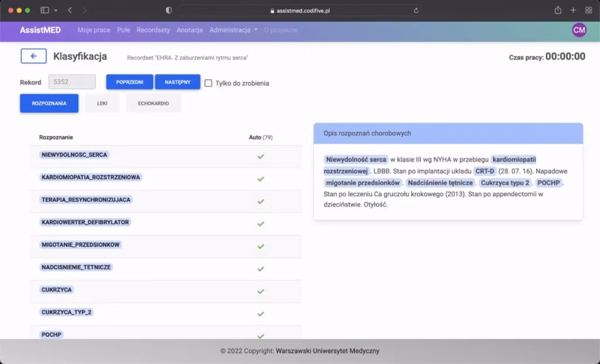The width and height of the screenshot is (600, 364).
Task: Click the address bar assistmed.codifive.pl
Action: click(x=301, y=11)
